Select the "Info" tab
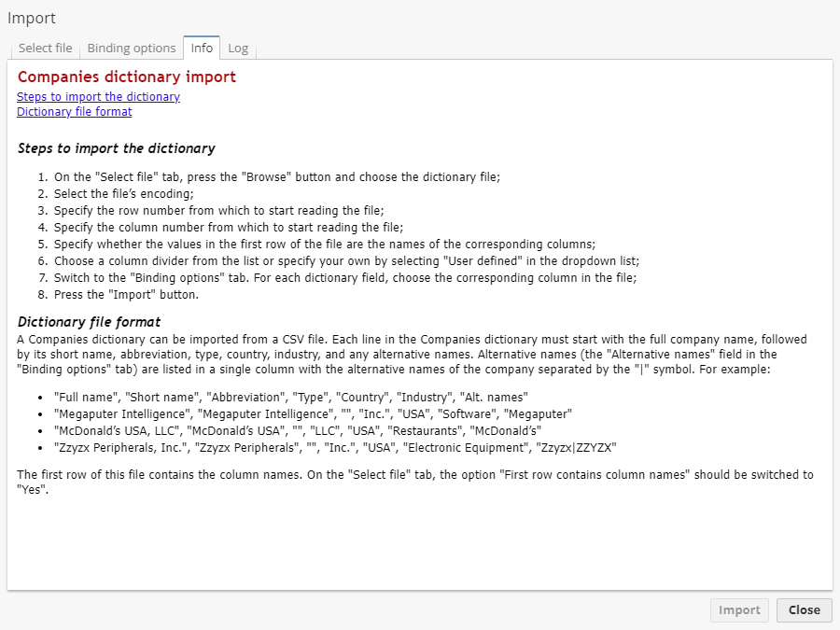 tap(201, 48)
